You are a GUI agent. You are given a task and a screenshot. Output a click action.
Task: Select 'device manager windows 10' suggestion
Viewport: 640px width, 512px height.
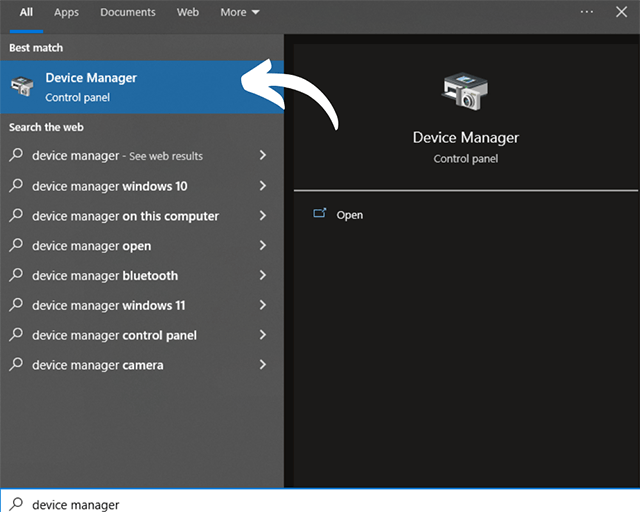(142, 186)
